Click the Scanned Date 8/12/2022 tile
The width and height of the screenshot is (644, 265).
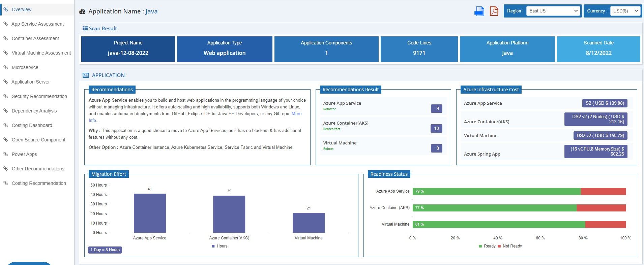598,49
